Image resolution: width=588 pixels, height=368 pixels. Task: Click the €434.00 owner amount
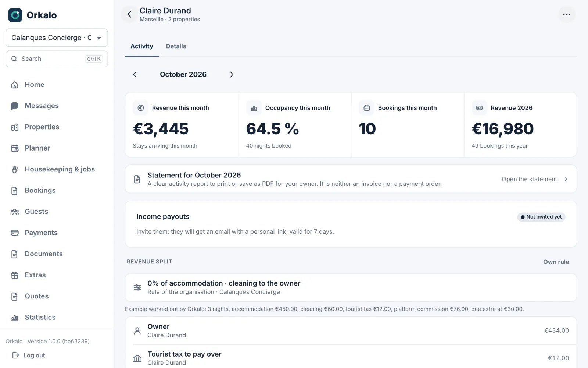(556, 331)
